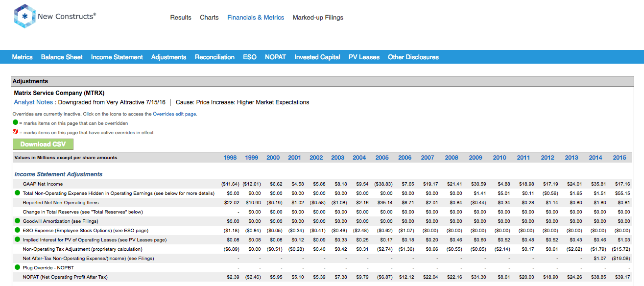
Task: Select the Adjustments tab
Action: point(168,57)
